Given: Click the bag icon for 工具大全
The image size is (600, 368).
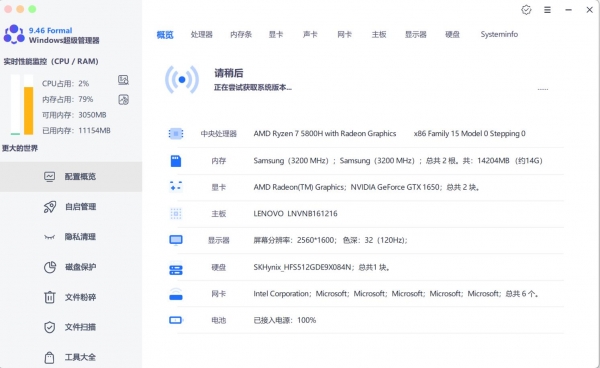Looking at the screenshot, I should click(49, 357).
